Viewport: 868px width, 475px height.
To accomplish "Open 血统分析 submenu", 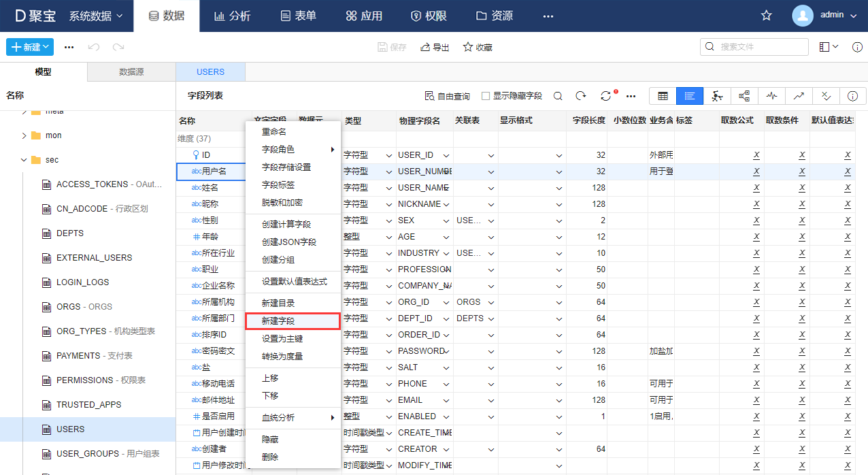I will pos(293,417).
